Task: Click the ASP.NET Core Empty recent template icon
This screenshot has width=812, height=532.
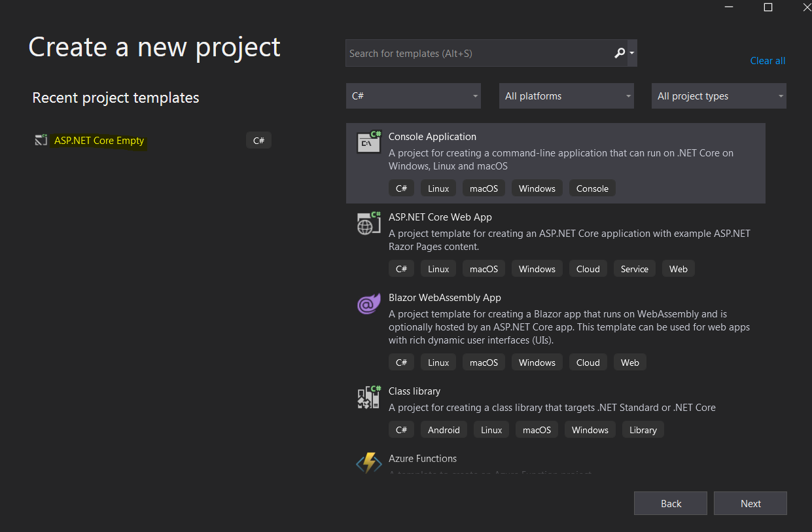Action: click(41, 140)
